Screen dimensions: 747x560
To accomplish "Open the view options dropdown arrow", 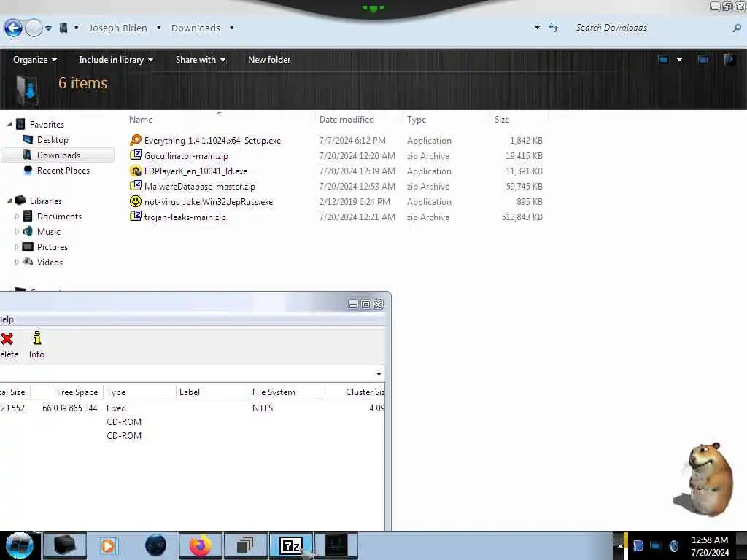I will coord(679,60).
